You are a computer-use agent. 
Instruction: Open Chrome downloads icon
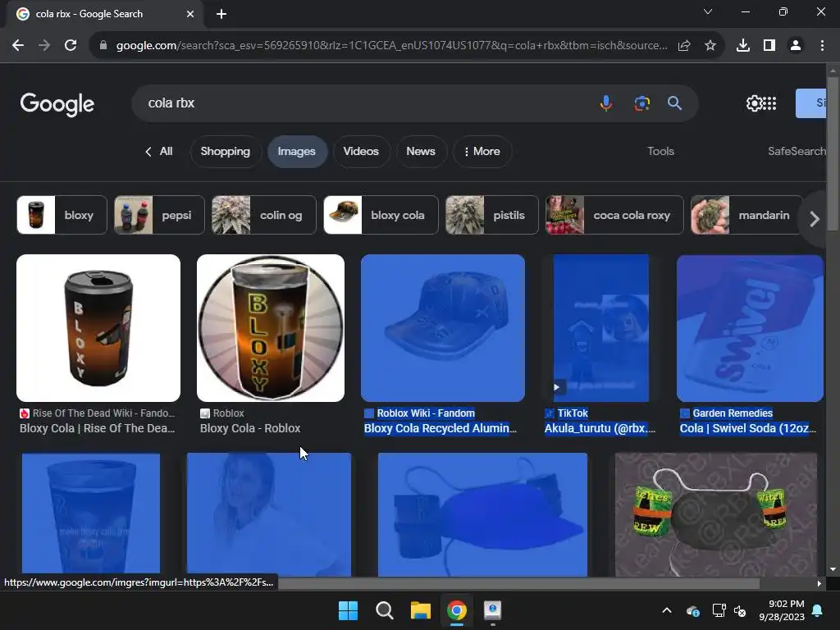743,46
